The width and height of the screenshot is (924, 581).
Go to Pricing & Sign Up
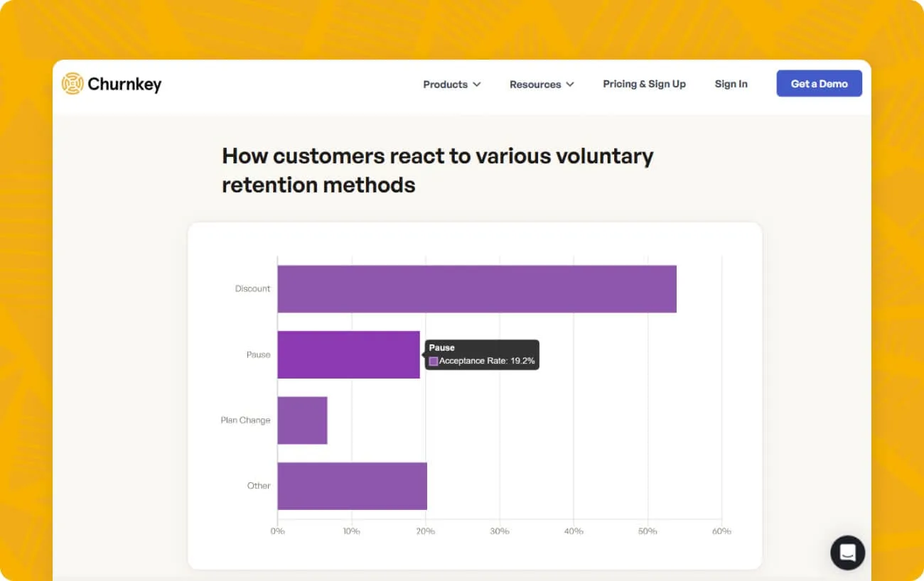coord(644,84)
